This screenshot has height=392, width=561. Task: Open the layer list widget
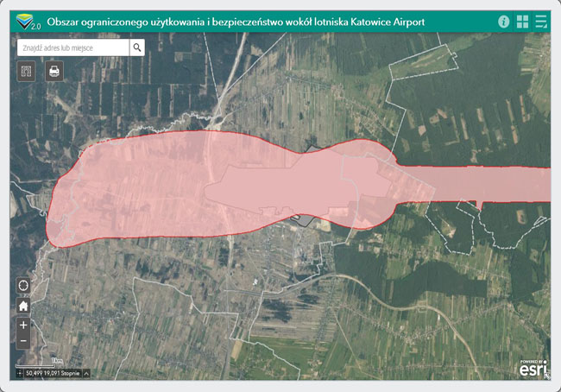pos(542,21)
